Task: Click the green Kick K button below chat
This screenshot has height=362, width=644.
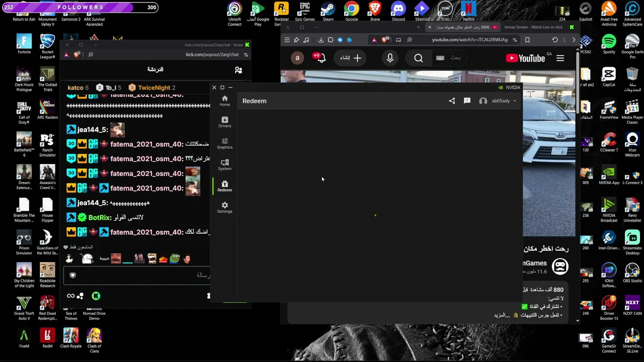Action: point(96,296)
